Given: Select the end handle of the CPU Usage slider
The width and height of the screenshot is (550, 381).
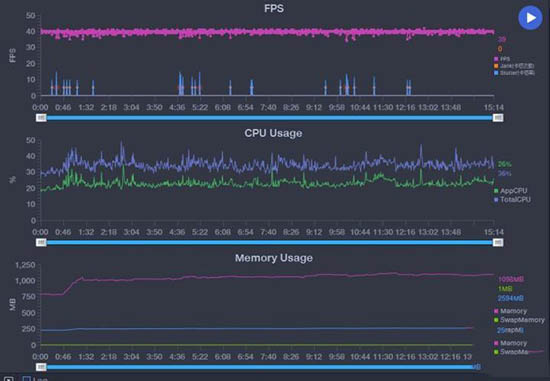Looking at the screenshot, I should [498, 242].
